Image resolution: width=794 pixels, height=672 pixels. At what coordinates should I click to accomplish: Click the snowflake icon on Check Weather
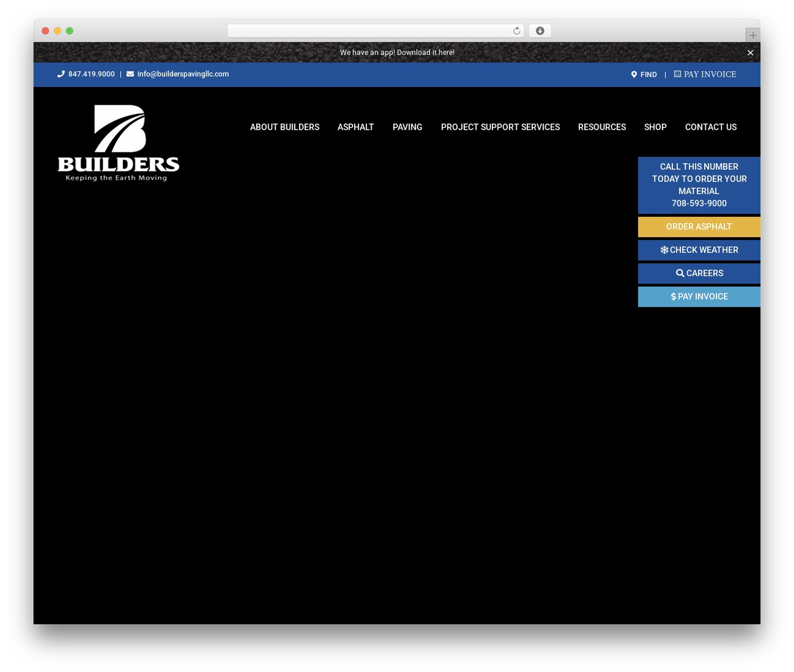point(664,250)
